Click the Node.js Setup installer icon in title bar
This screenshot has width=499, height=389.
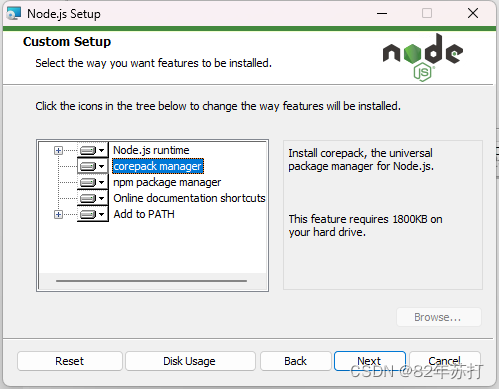pyautogui.click(x=14, y=13)
